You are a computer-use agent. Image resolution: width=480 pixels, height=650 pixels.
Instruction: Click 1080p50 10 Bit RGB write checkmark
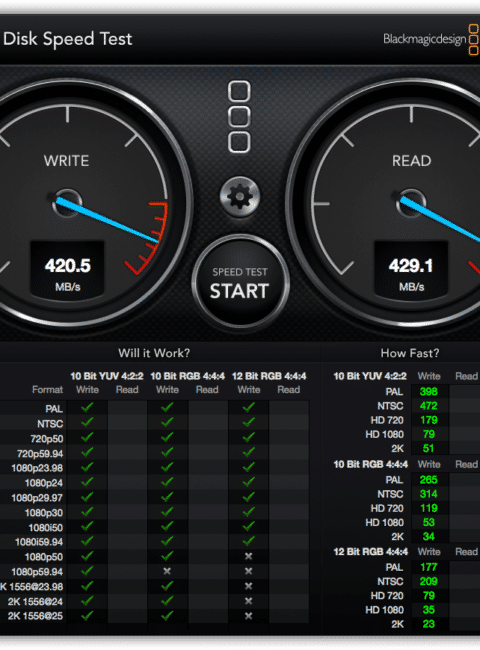tap(167, 556)
